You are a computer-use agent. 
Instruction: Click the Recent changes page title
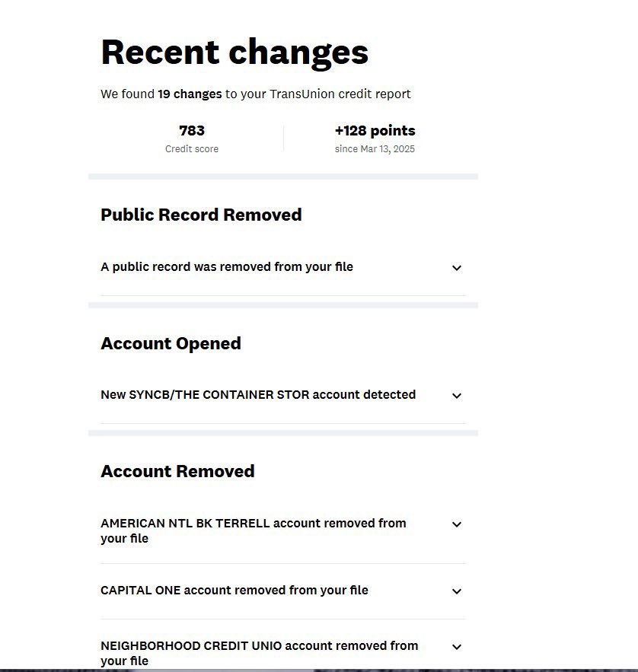point(234,53)
